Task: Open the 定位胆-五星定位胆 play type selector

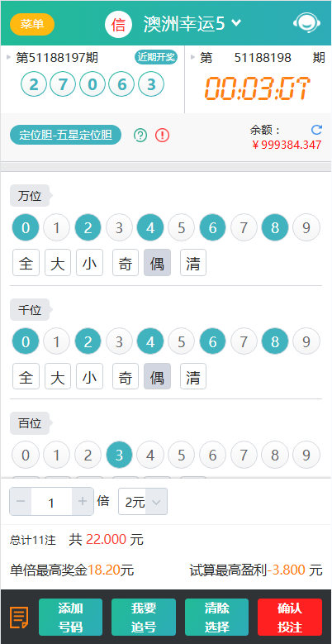Action: point(66,135)
